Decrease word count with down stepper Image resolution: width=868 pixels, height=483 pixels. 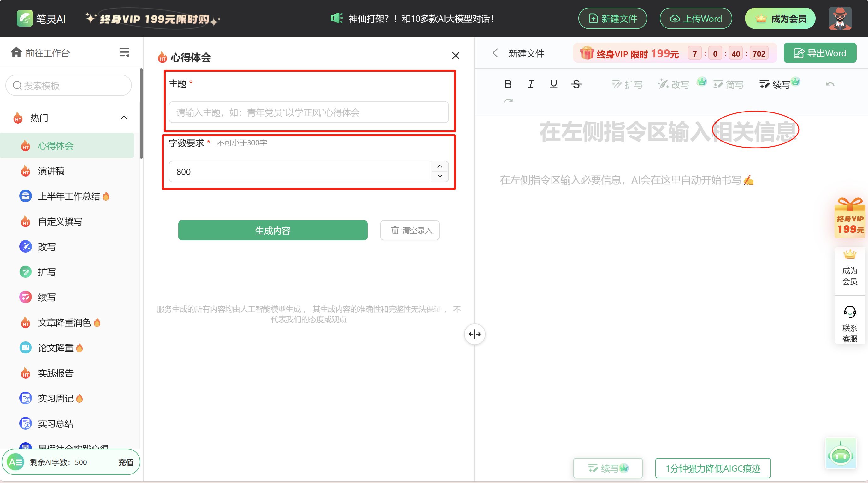point(440,176)
